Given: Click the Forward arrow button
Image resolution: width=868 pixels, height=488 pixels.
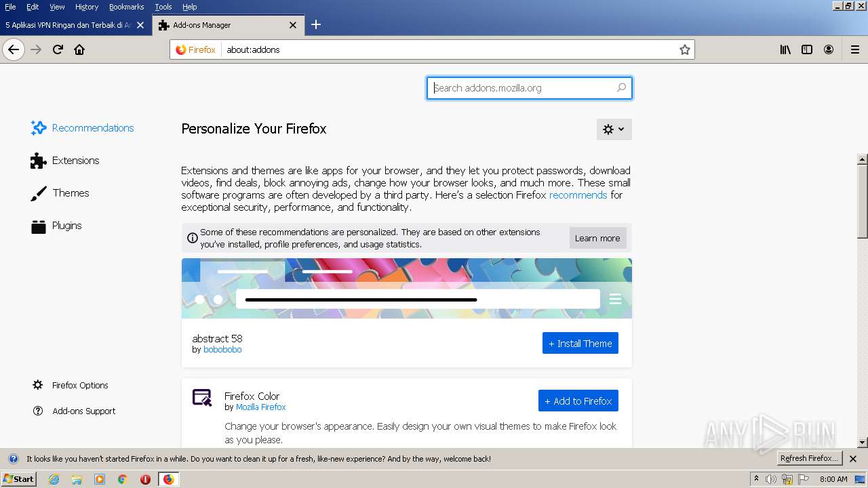Looking at the screenshot, I should point(36,49).
